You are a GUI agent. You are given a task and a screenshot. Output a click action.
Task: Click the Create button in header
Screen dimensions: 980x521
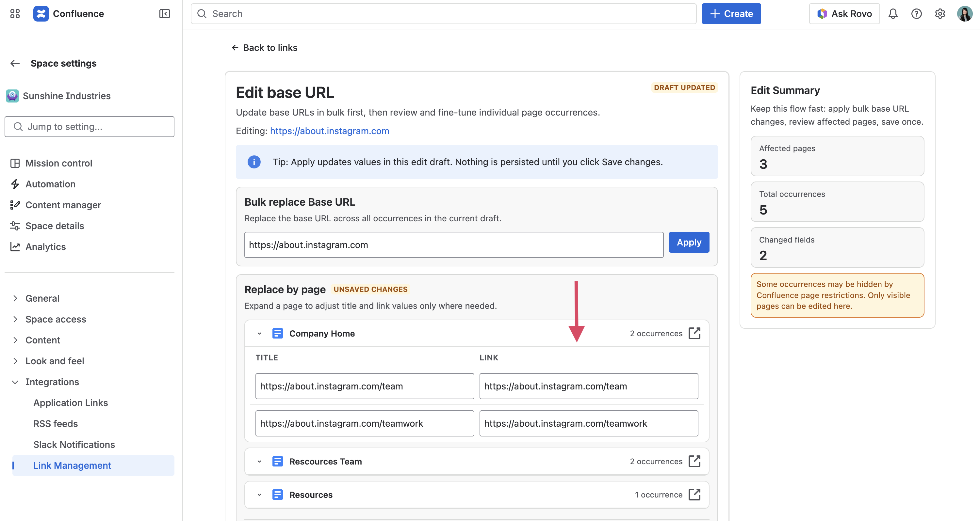[x=731, y=14]
